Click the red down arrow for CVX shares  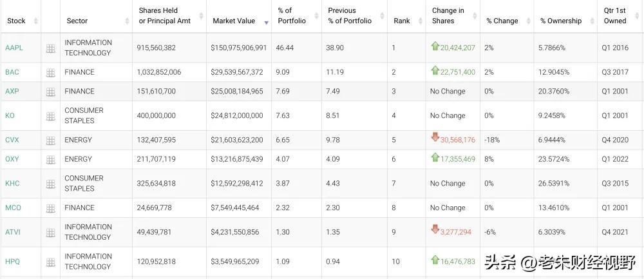click(x=435, y=139)
